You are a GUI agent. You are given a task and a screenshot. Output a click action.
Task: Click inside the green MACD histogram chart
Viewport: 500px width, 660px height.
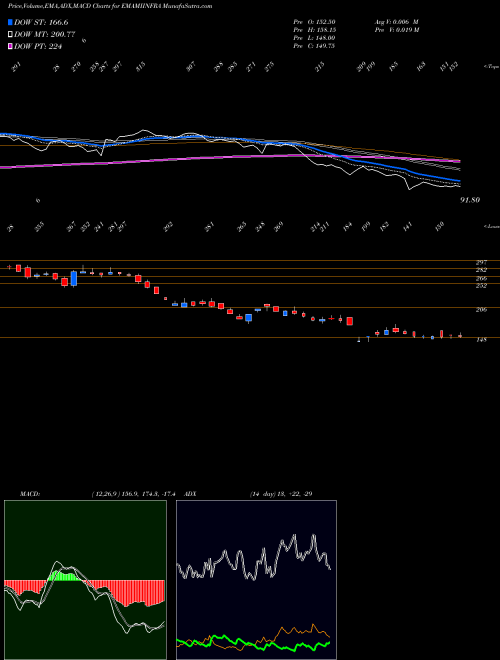pos(85,580)
